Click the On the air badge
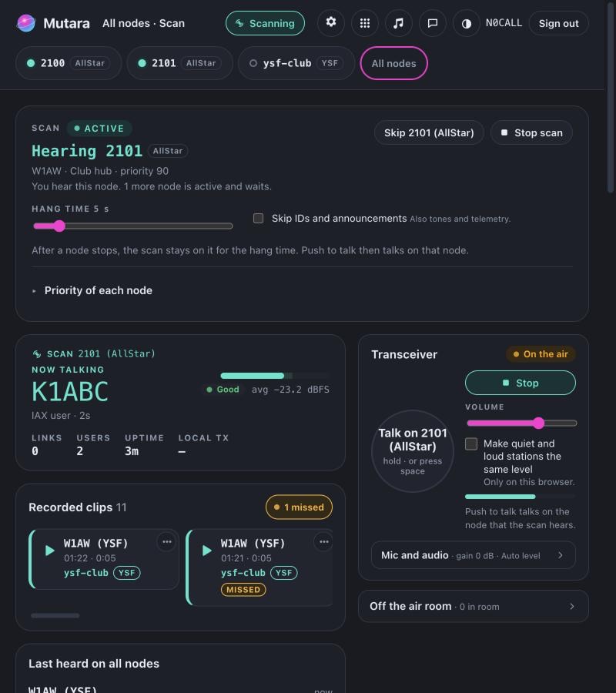Image resolution: width=616 pixels, height=693 pixels. 541,354
